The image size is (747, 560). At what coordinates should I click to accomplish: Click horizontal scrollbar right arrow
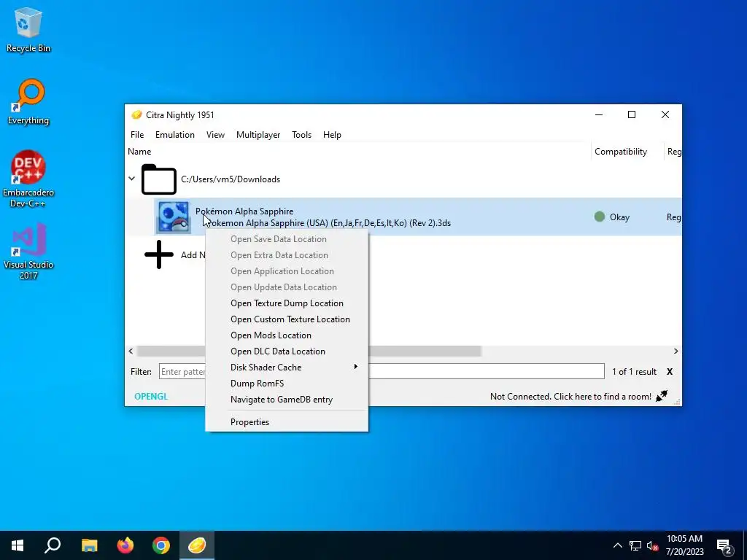pyautogui.click(x=676, y=351)
